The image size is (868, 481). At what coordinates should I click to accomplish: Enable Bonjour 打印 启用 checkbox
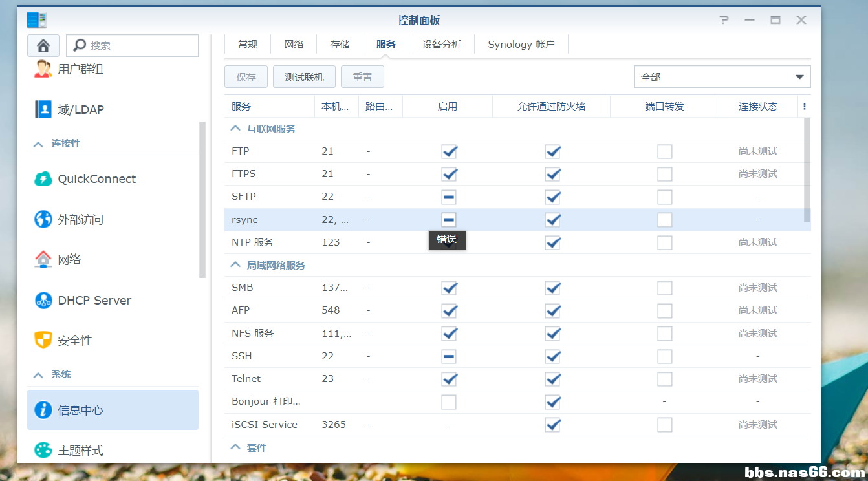(449, 402)
